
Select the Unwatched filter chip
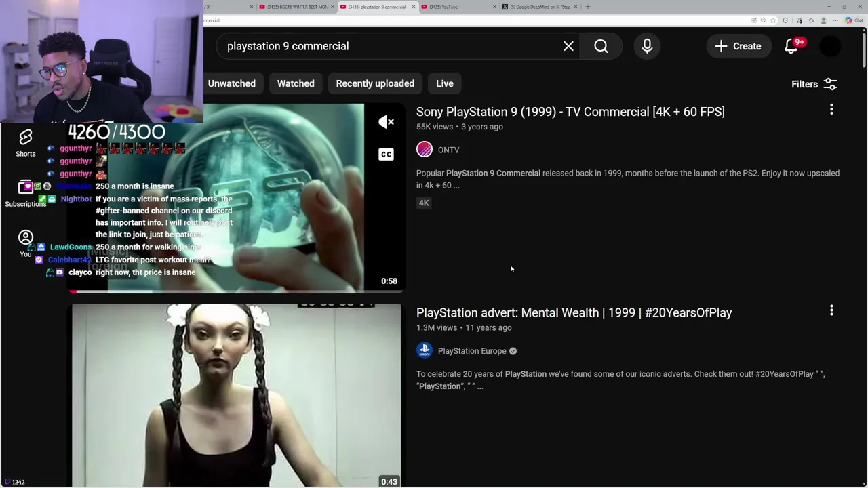pos(231,83)
